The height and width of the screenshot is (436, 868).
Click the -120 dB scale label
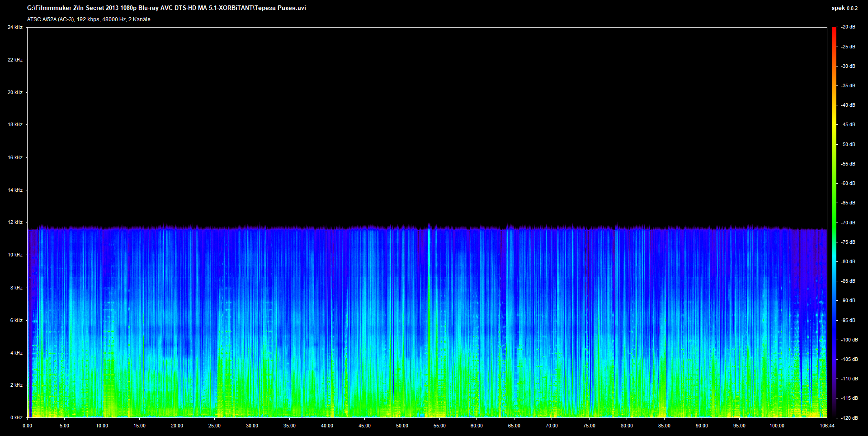[x=849, y=418]
